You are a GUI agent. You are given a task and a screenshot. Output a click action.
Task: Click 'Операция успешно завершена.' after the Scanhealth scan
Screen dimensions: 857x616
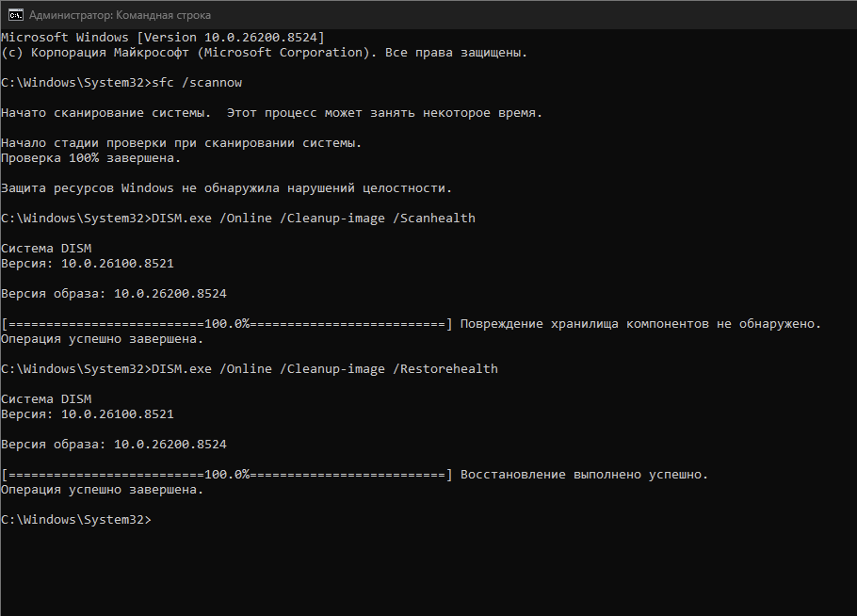pyautogui.click(x=103, y=339)
